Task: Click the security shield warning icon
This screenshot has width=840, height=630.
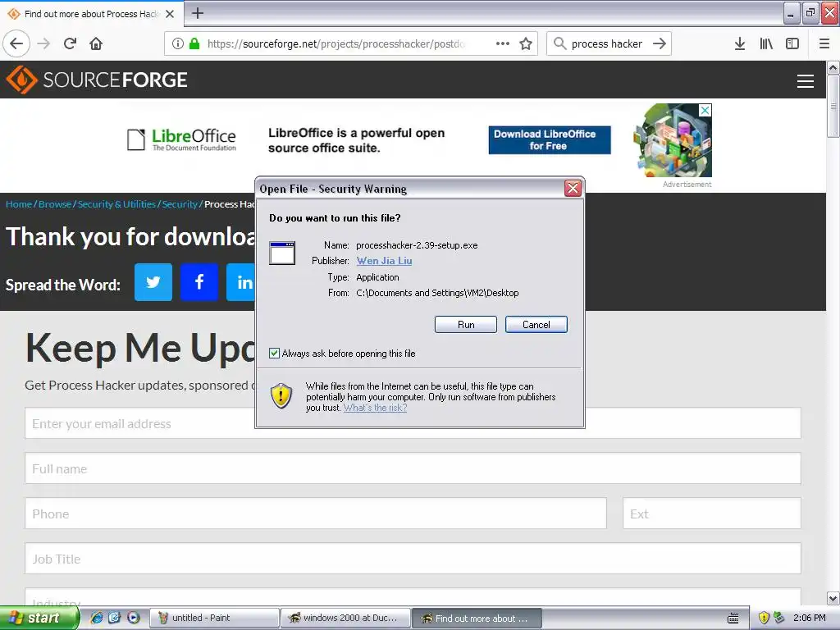Action: (281, 396)
